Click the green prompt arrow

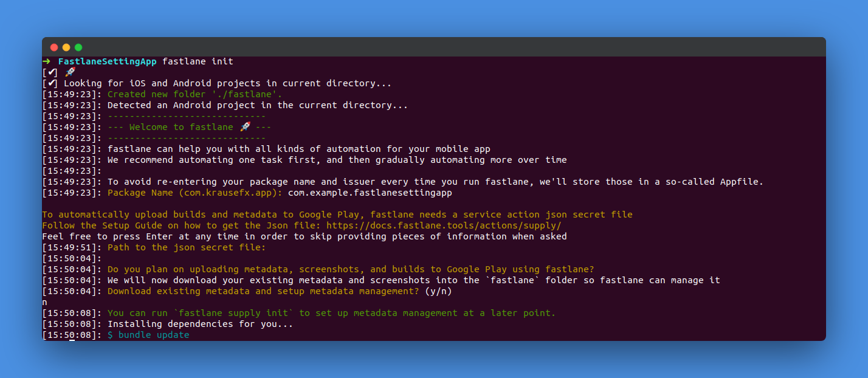(47, 61)
